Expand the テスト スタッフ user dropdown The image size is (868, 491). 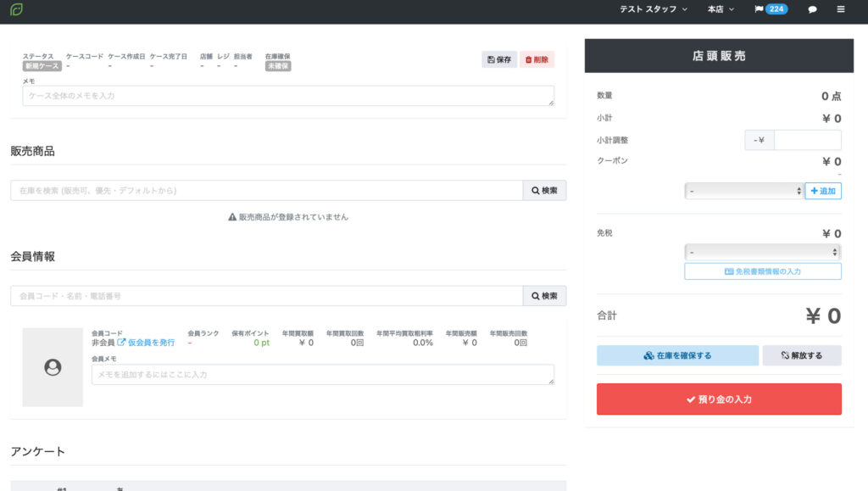coord(654,9)
